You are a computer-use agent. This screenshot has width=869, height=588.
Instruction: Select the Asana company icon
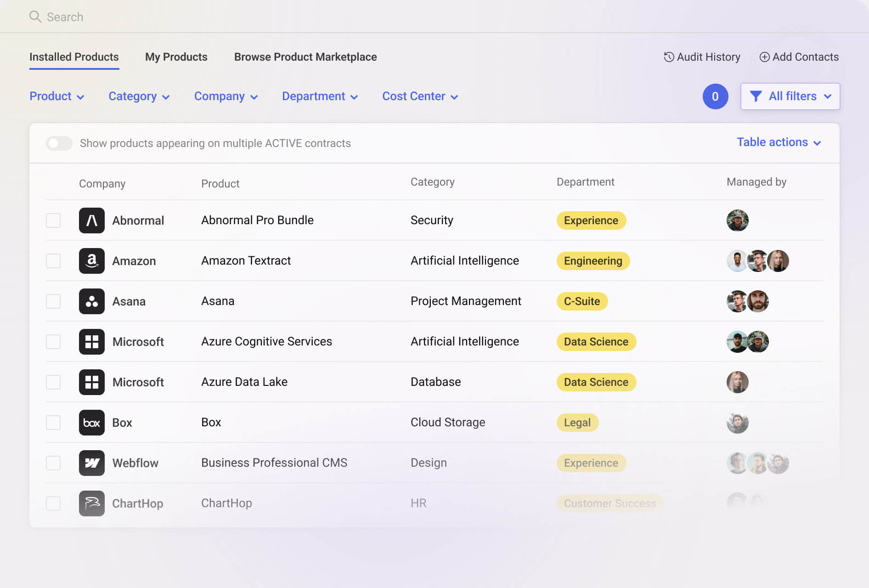click(92, 301)
